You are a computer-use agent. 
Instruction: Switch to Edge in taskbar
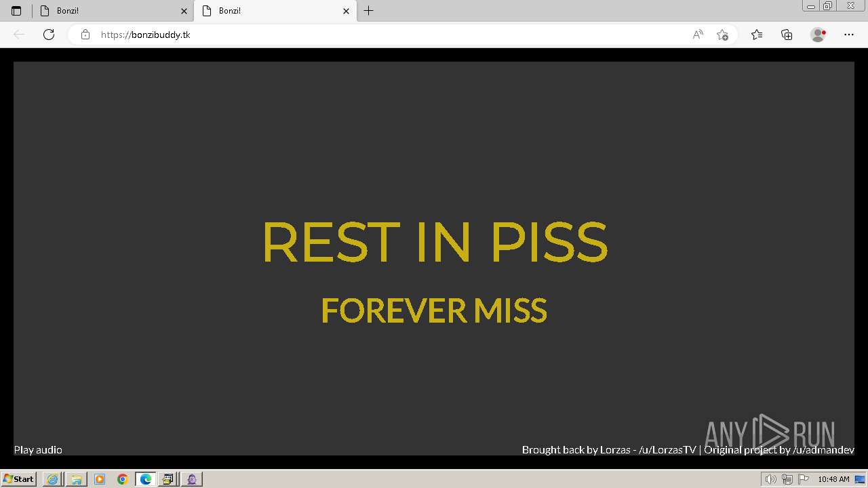pyautogui.click(x=146, y=479)
